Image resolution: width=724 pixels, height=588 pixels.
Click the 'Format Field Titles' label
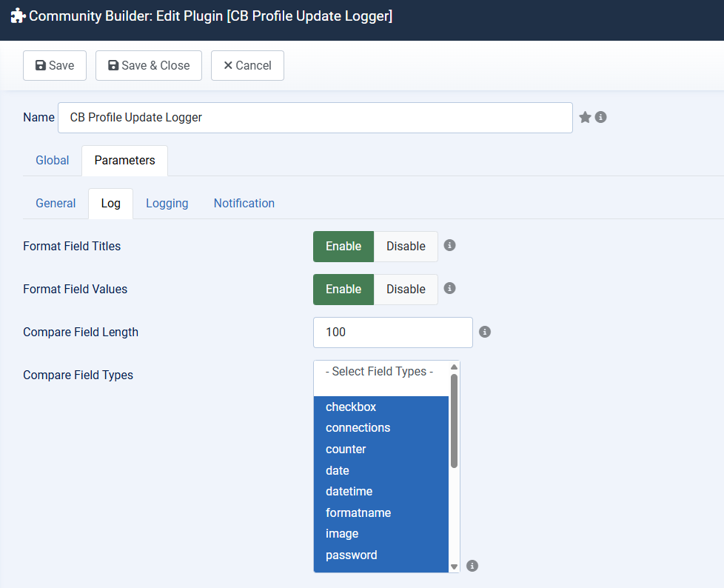[x=72, y=246]
